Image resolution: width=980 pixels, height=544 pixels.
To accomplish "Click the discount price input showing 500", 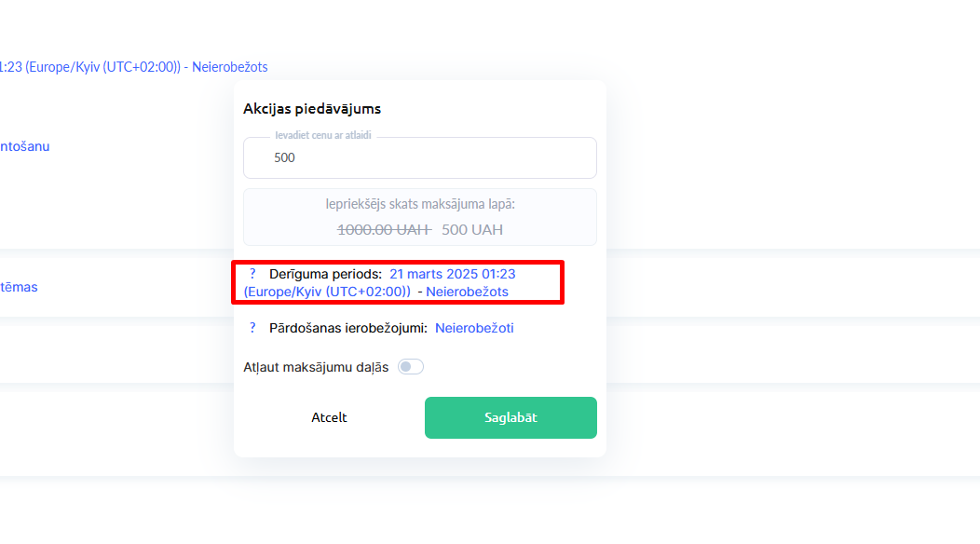I will [x=419, y=158].
